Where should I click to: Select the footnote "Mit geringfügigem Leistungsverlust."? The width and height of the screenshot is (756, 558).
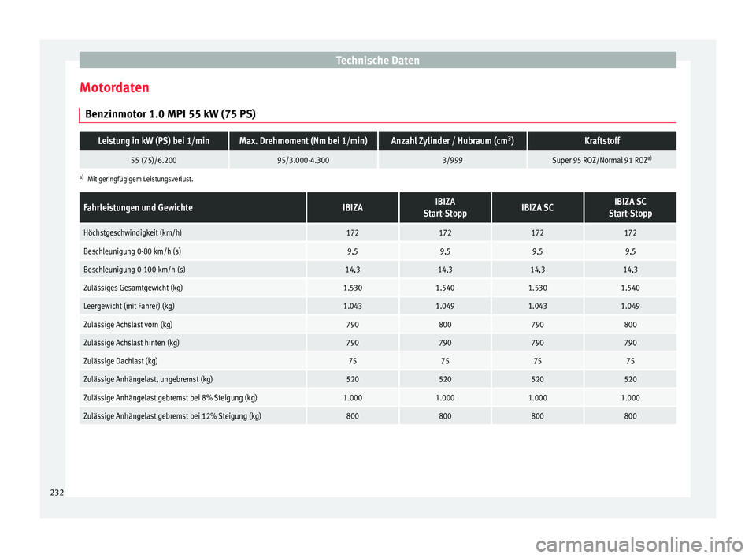(140, 179)
